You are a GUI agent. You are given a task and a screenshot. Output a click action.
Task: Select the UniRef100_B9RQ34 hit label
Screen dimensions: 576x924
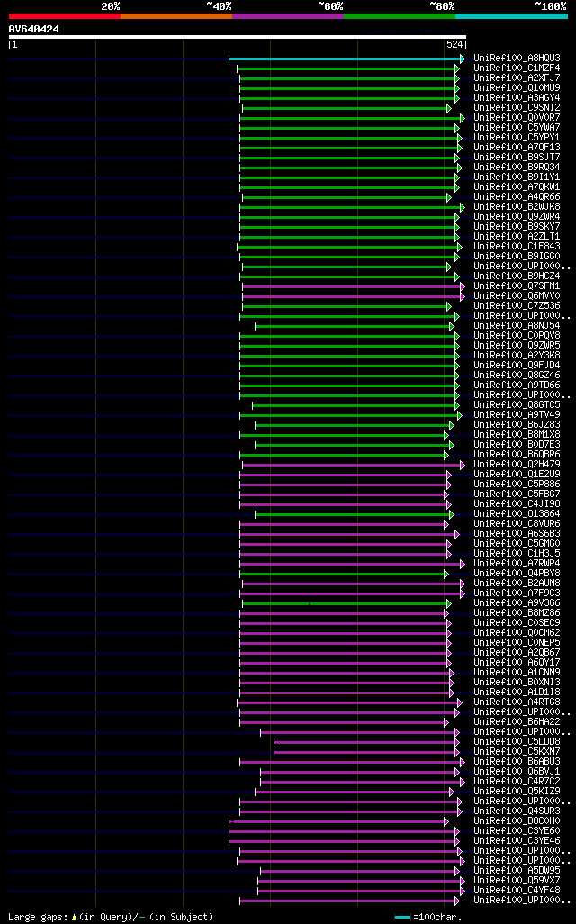point(517,168)
